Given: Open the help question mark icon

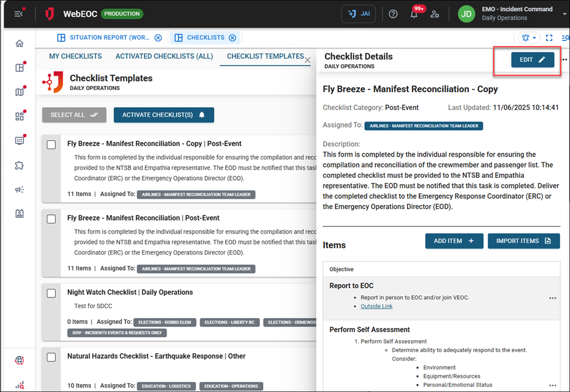Looking at the screenshot, I should 393,14.
